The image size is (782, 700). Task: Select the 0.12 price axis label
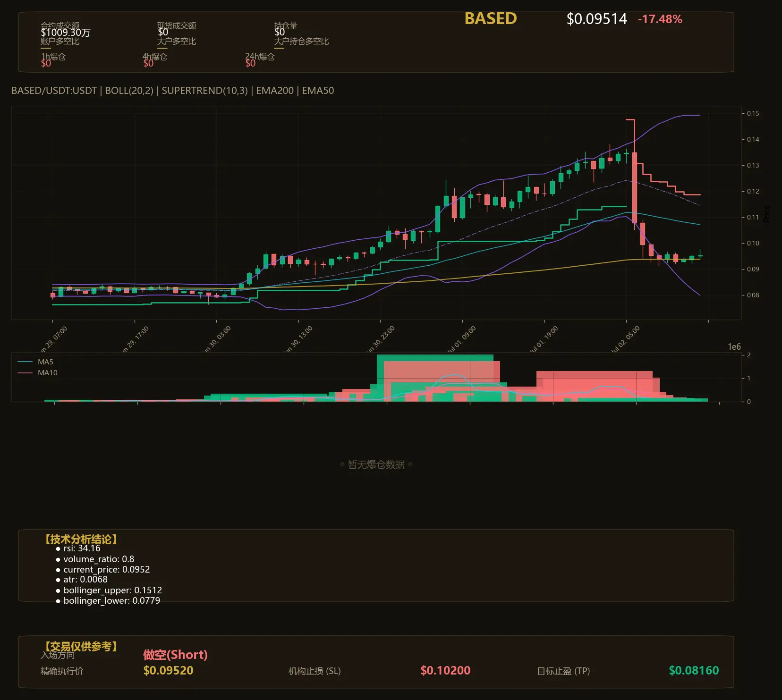[753, 191]
